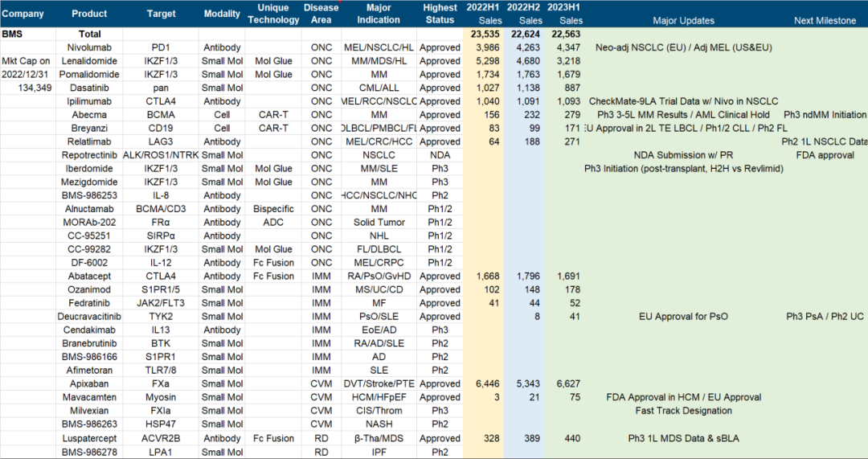868x459 pixels.
Task: Click the Bispecific technology cell
Action: coord(273,209)
